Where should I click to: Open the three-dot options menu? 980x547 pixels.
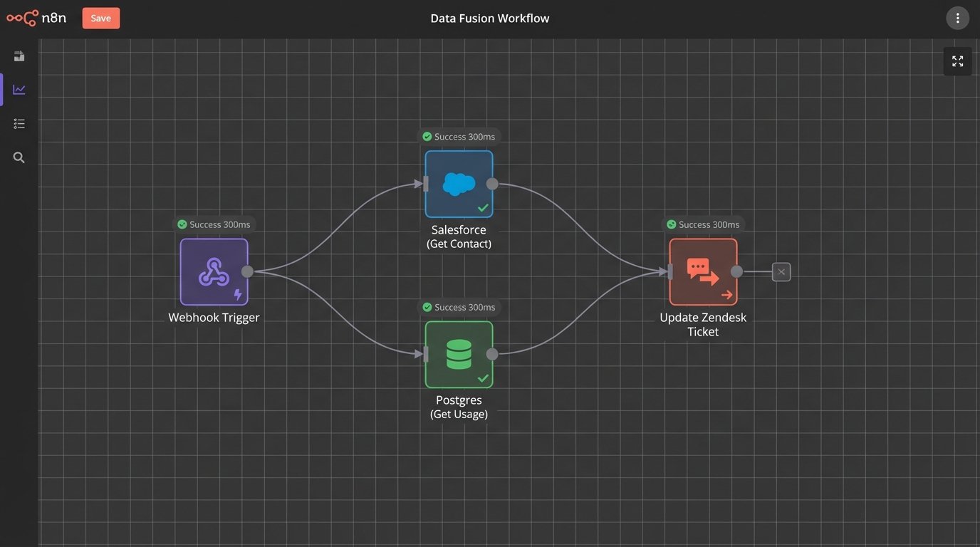tap(957, 18)
